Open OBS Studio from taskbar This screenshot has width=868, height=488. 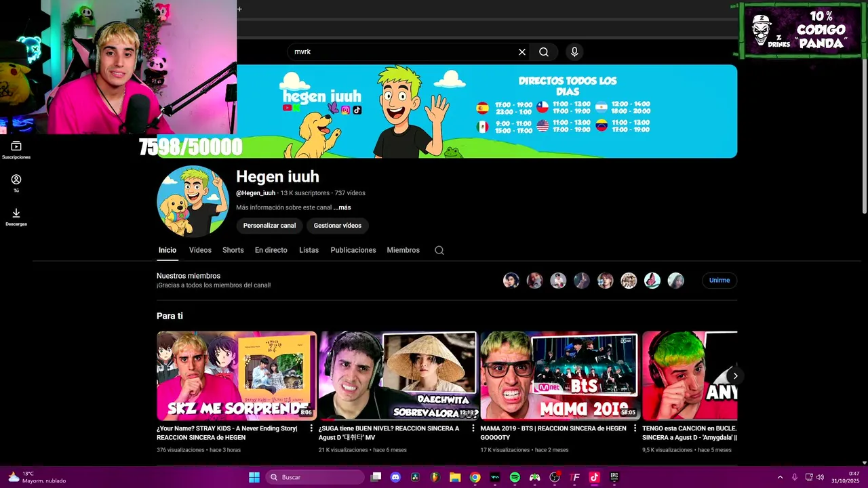coord(555,477)
